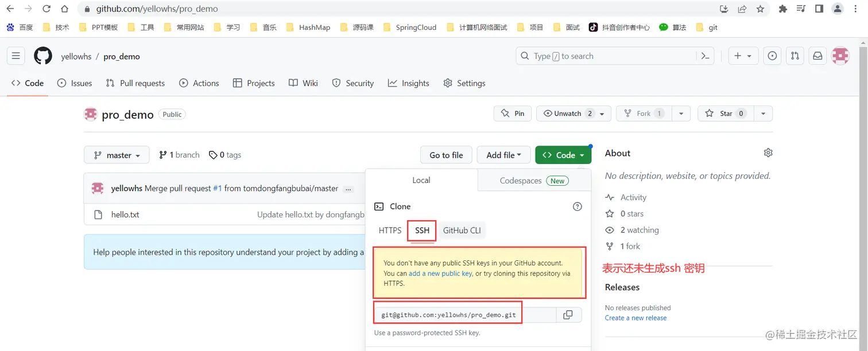Open master branch selector dropdown

tap(117, 155)
